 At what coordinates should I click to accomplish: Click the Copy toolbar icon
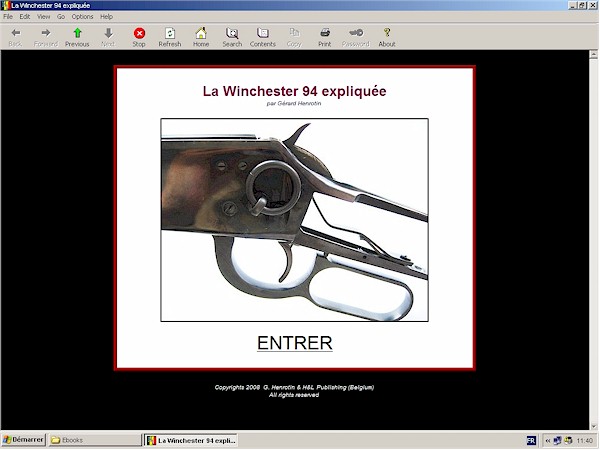(294, 33)
